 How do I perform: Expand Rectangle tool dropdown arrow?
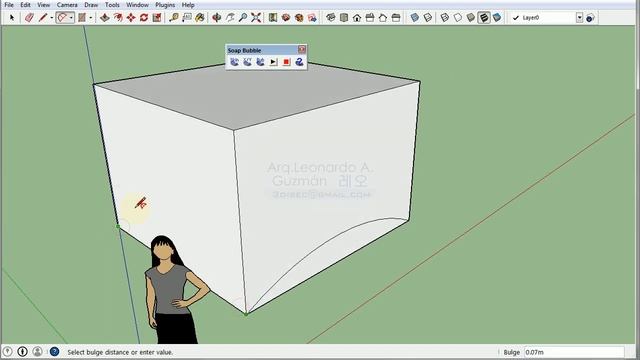(91, 18)
